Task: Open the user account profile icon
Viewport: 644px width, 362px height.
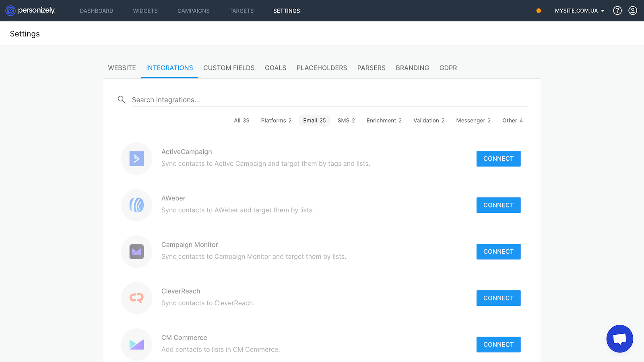Action: (633, 10)
